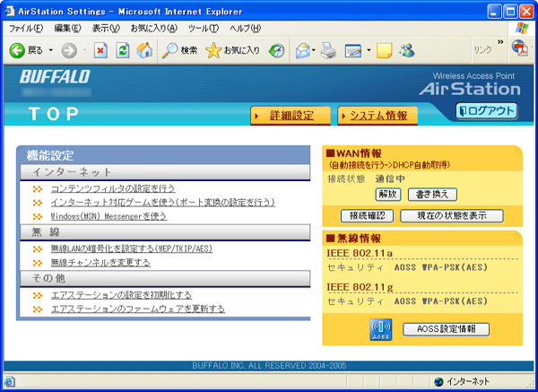Open the Back button history dropdown arrow
The image size is (538, 392).
tap(51, 50)
